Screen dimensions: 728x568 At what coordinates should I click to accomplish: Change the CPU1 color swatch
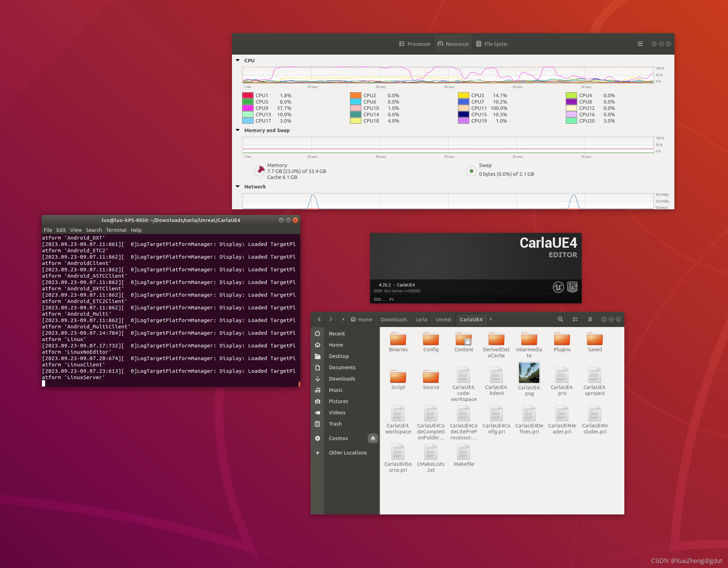248,95
